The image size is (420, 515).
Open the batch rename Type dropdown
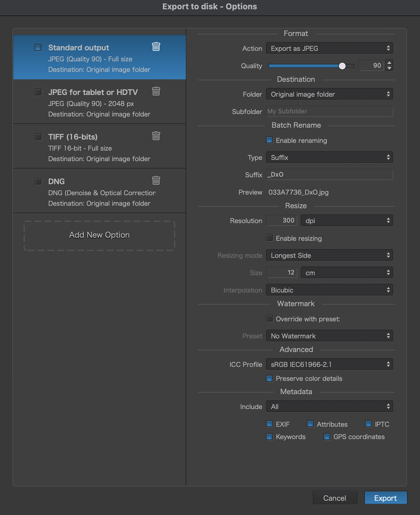click(329, 157)
